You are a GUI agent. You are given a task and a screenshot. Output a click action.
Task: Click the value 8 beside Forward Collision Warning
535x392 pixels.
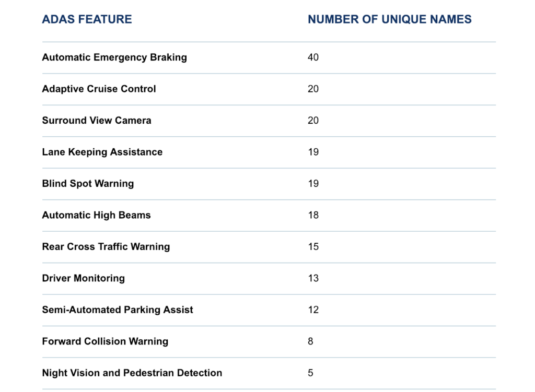[310, 341]
